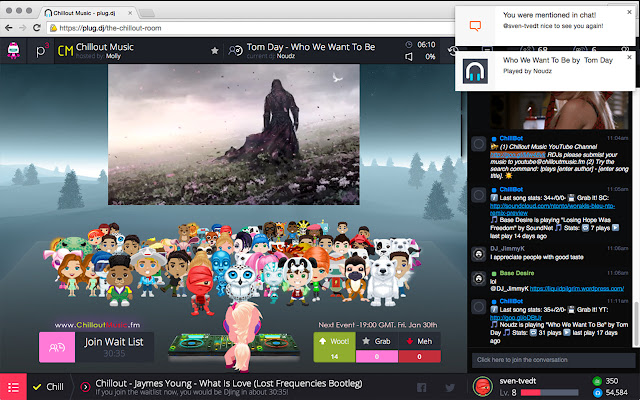640x400 pixels.
Task: Click the DJ turntable deck
Action: [x=233, y=344]
